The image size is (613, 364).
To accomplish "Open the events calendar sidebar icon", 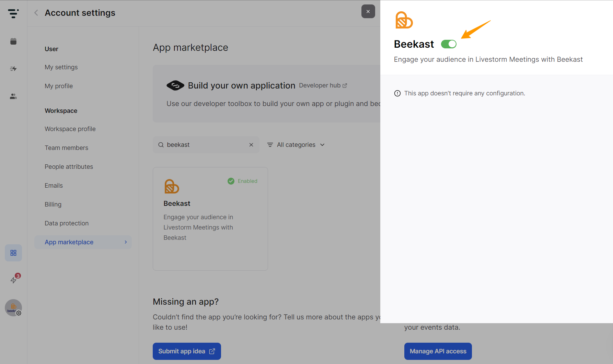I will pos(13,41).
